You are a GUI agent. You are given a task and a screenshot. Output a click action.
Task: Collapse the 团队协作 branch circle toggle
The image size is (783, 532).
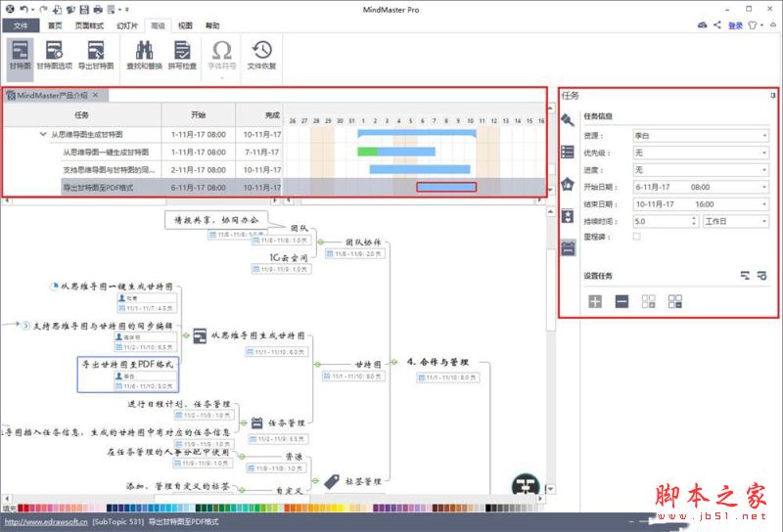[321, 243]
